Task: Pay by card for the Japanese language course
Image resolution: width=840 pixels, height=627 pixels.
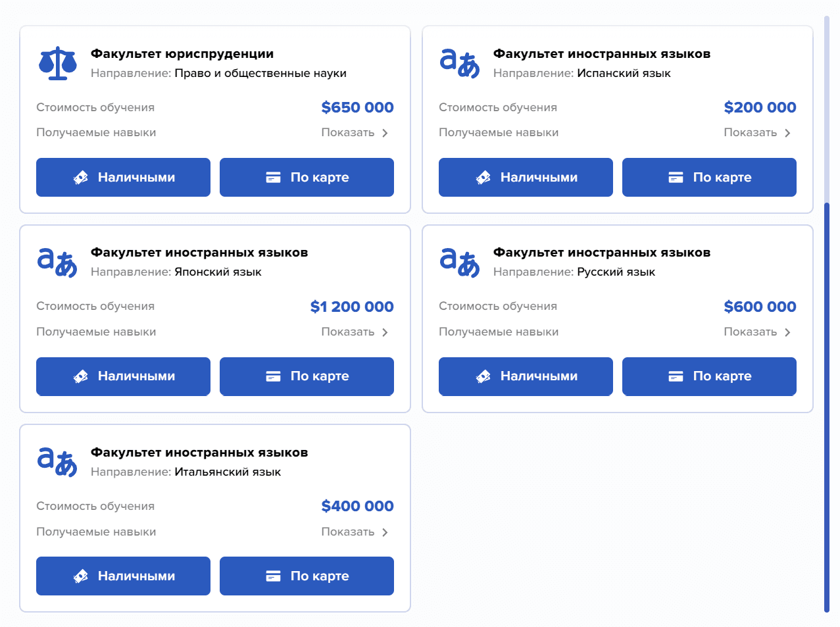Action: [x=307, y=376]
